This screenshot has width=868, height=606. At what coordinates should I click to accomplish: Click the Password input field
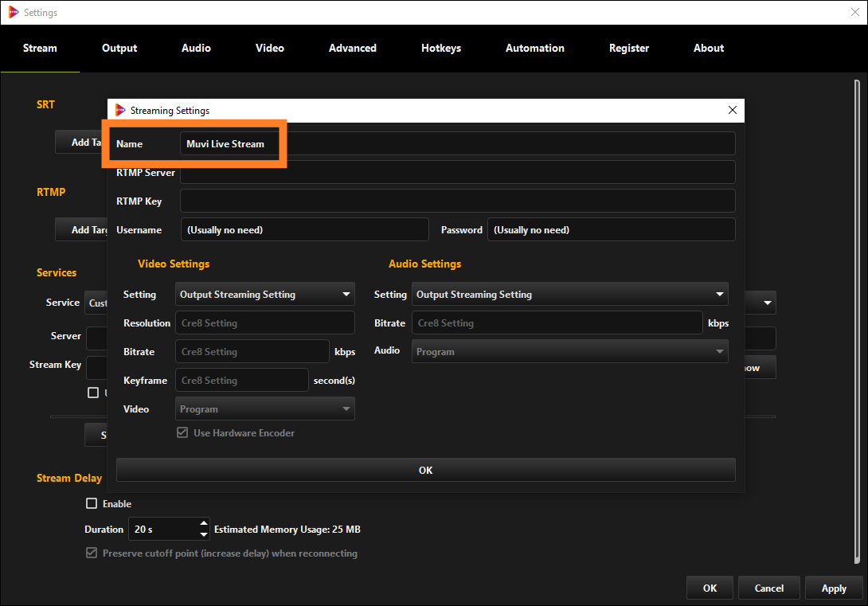click(611, 229)
